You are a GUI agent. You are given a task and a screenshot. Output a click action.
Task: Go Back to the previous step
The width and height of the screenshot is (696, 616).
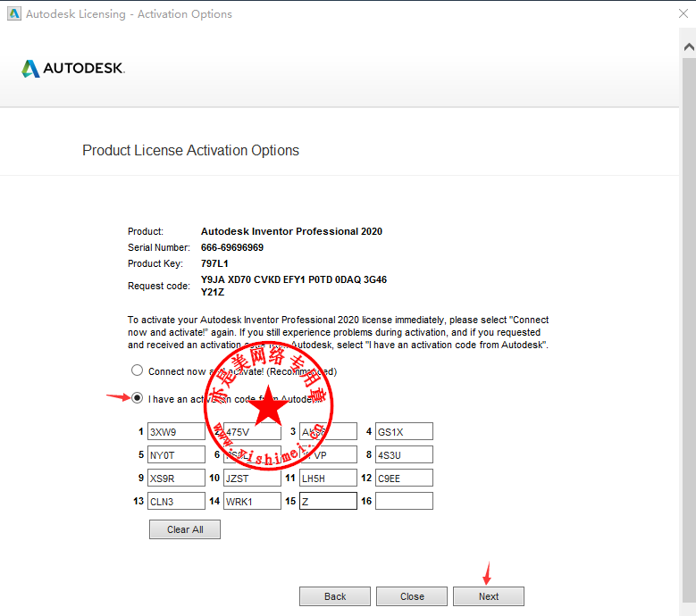pyautogui.click(x=335, y=596)
